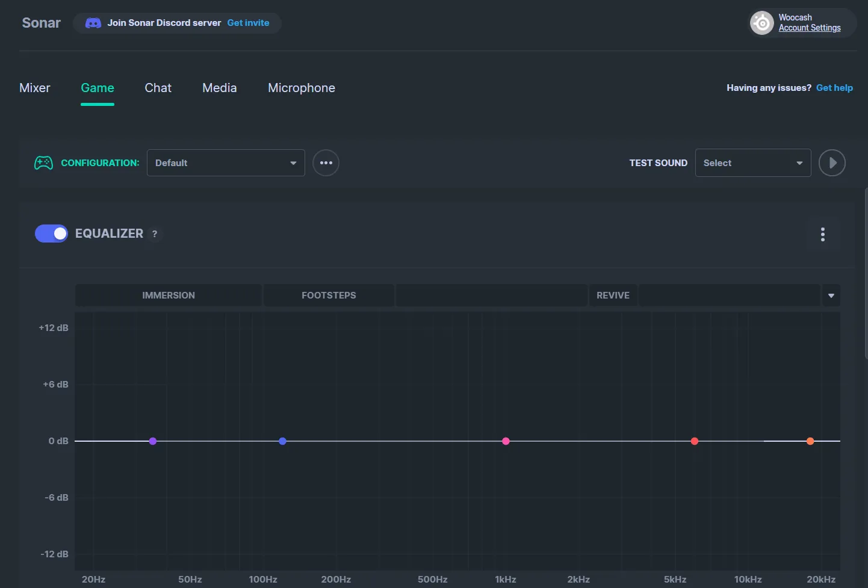Open the Chat tab

coord(158,88)
